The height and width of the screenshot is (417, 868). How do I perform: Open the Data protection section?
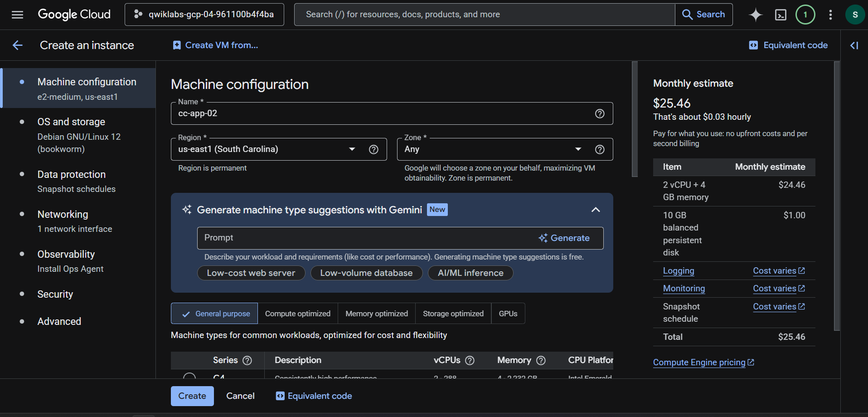click(79, 181)
